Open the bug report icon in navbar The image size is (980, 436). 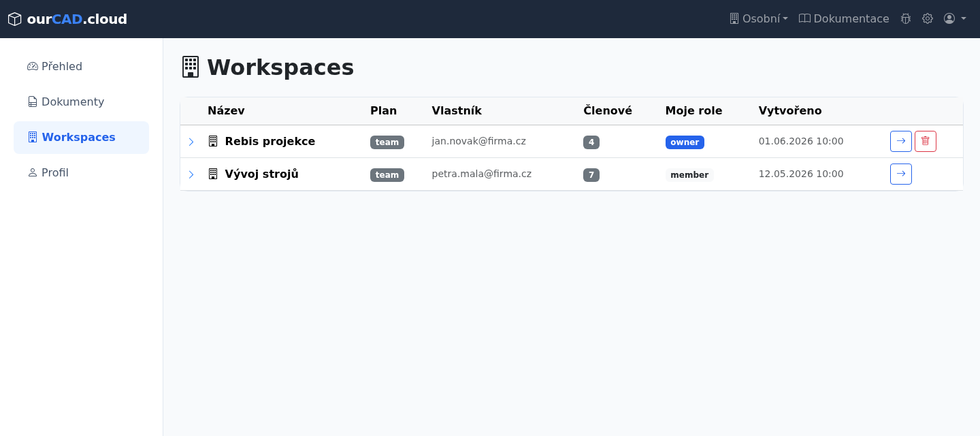click(906, 19)
